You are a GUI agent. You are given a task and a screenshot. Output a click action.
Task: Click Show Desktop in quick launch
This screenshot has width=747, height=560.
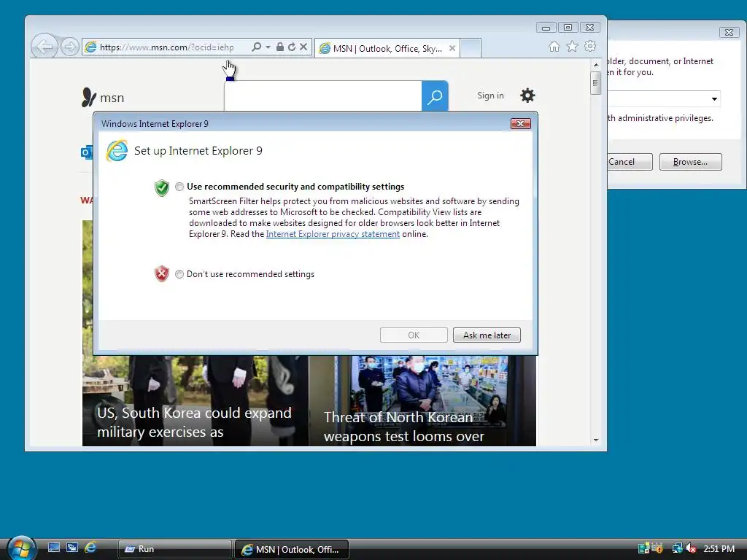coord(54,548)
